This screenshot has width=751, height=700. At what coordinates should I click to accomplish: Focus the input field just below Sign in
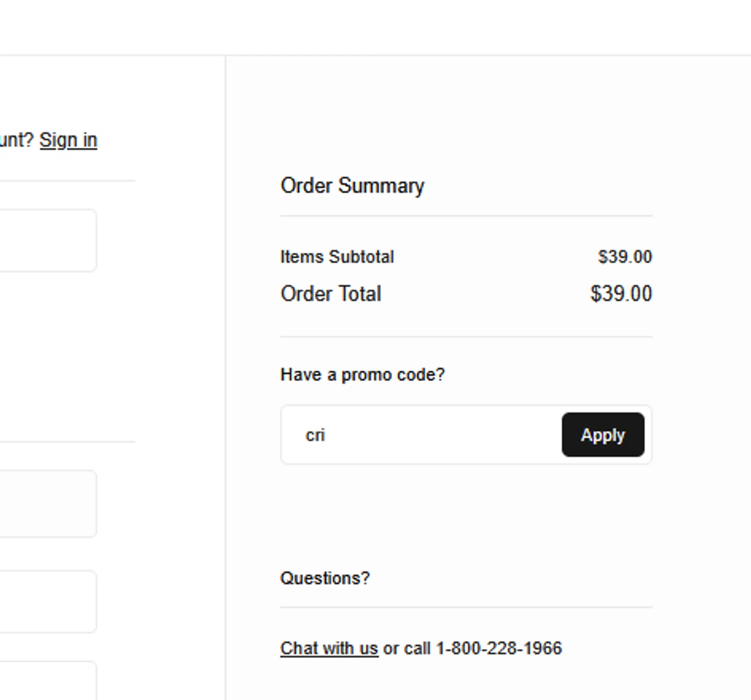click(x=48, y=240)
